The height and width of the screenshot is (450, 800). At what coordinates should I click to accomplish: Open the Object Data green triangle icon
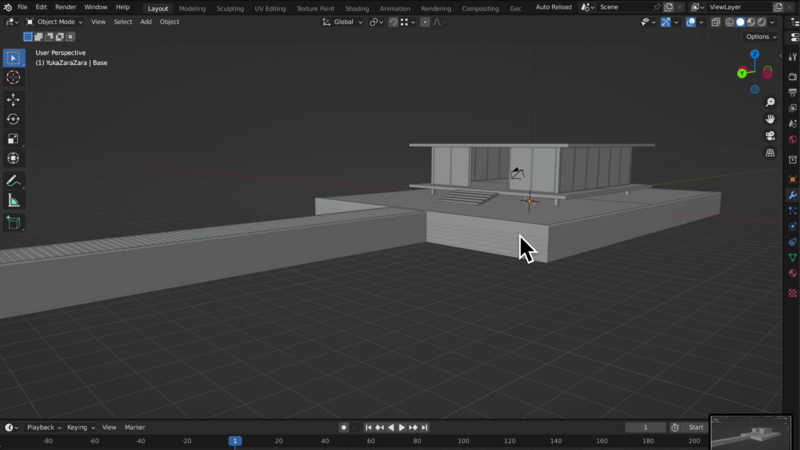[792, 257]
